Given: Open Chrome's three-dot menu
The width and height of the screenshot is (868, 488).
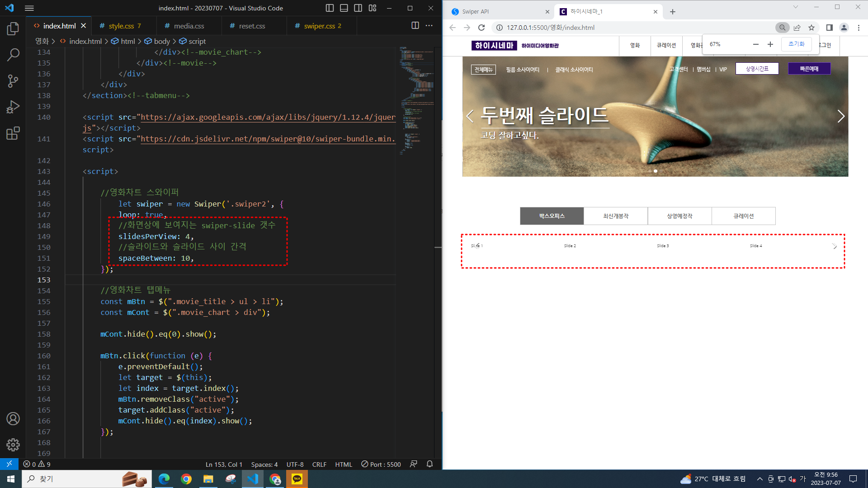Looking at the screenshot, I should 859,28.
